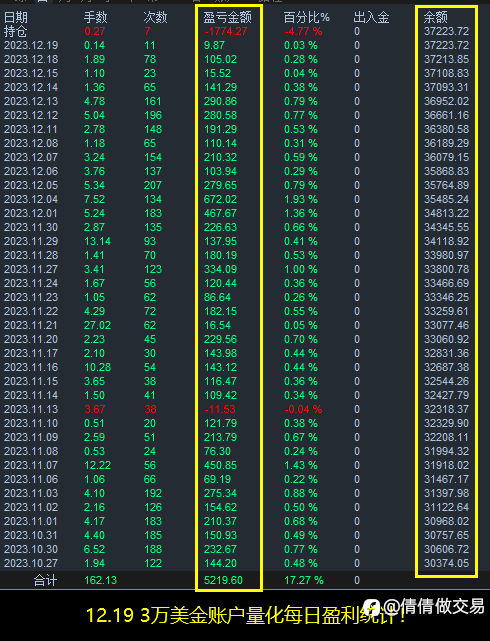Select date row 2023.12.11
Viewport: 490px width, 641px height.
(x=31, y=129)
